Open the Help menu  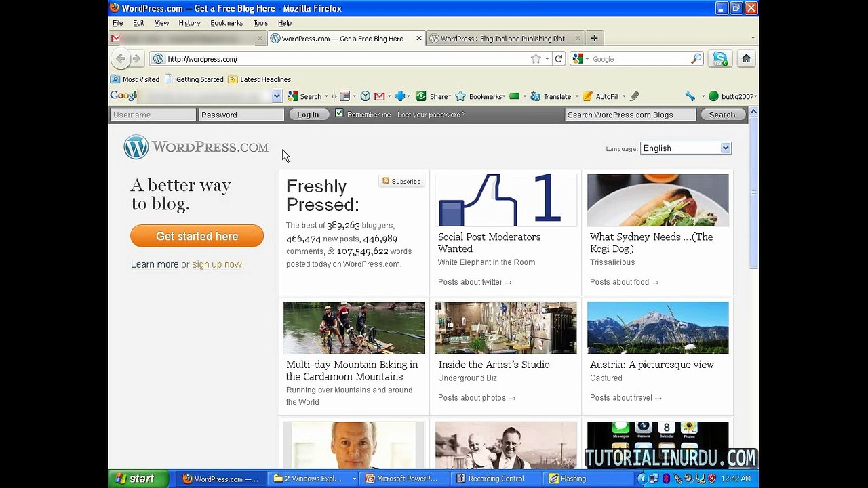[x=285, y=23]
